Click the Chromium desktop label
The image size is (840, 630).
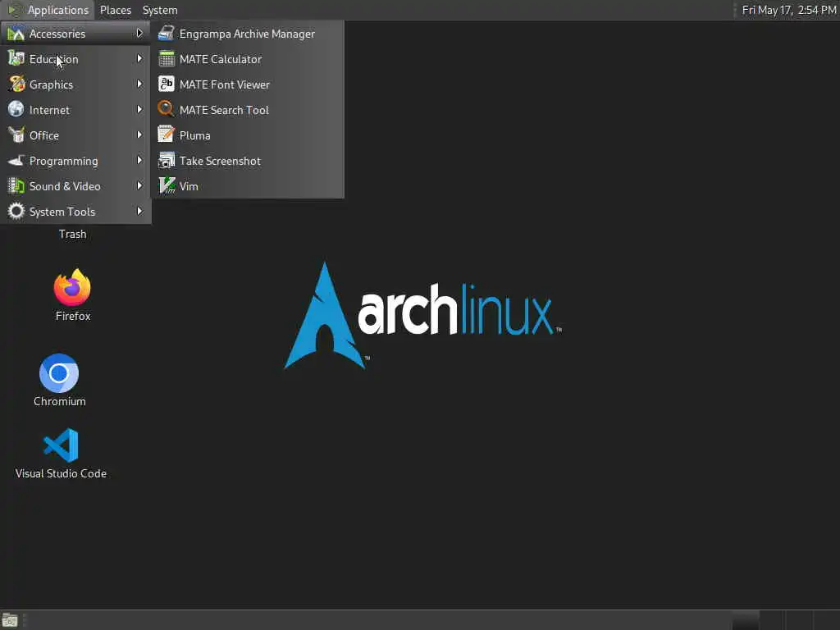tap(59, 401)
